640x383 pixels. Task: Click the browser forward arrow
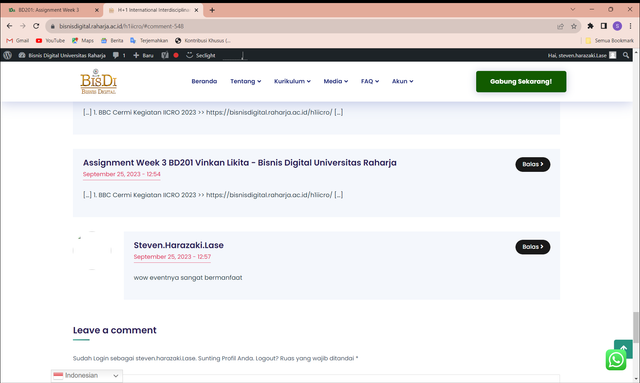point(23,26)
